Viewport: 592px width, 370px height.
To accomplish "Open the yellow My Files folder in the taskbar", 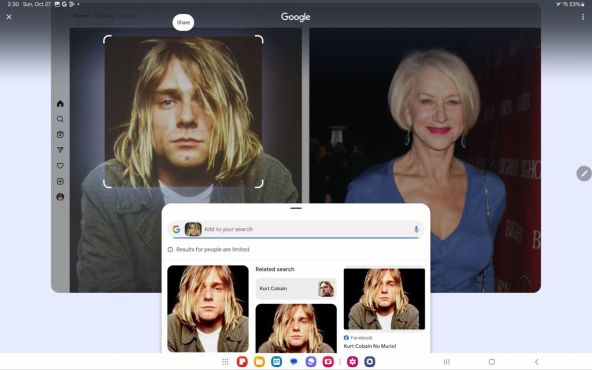I will point(259,362).
